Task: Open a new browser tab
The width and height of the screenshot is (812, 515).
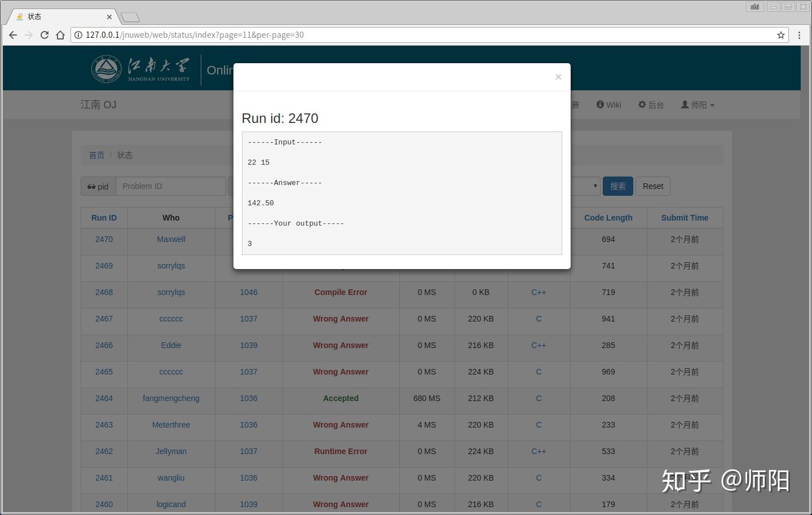Action: [130, 17]
